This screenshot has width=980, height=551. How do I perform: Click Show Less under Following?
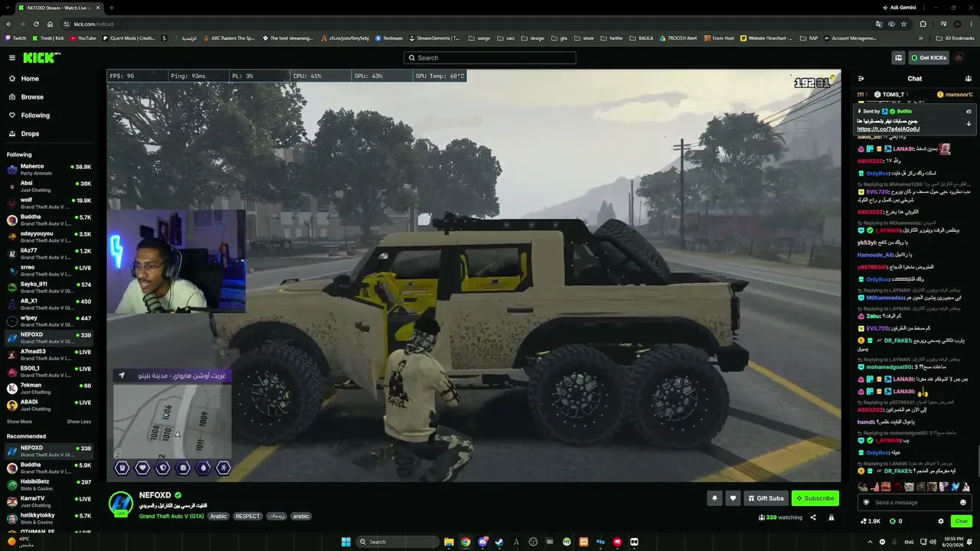click(x=79, y=422)
